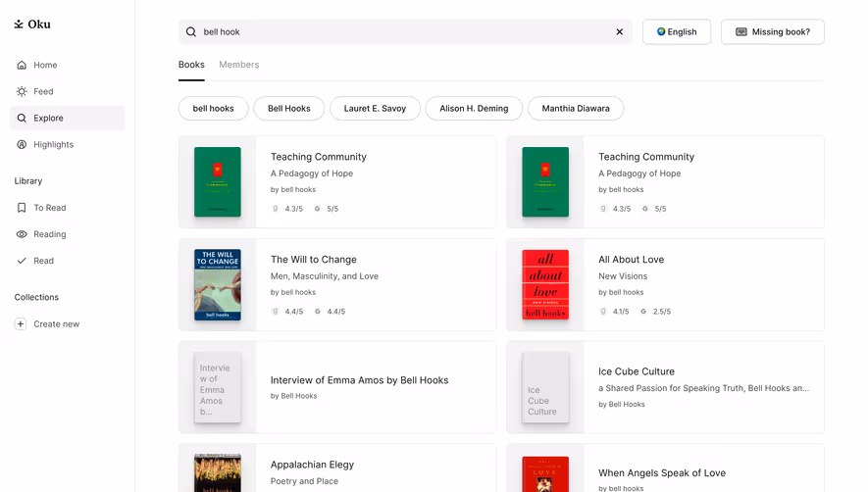Open the Read library list
This screenshot has height=492, width=868.
coord(67,261)
